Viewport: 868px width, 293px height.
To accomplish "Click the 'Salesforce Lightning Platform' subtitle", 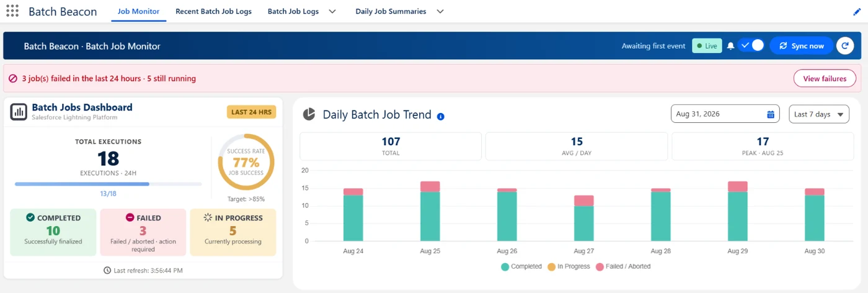I will (x=74, y=117).
